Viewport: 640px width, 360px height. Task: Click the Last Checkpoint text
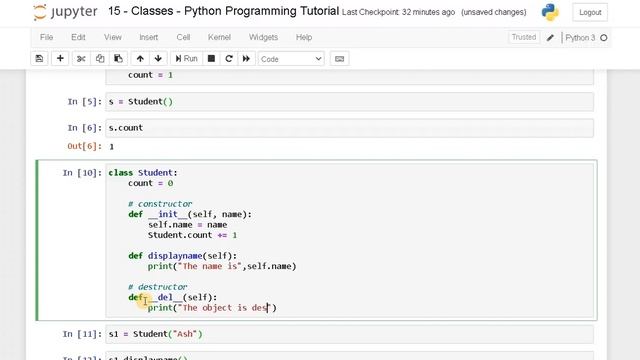tap(398, 12)
